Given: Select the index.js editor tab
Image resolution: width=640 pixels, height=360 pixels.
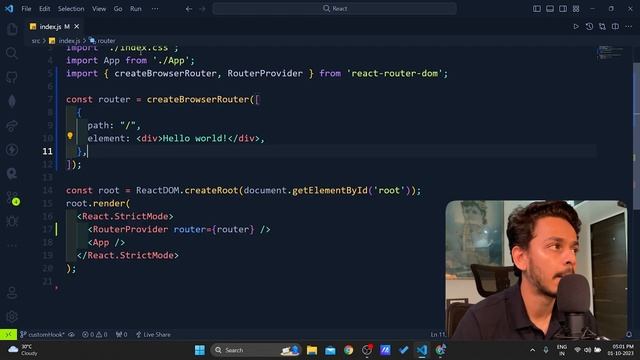Looking at the screenshot, I should tap(54, 27).
